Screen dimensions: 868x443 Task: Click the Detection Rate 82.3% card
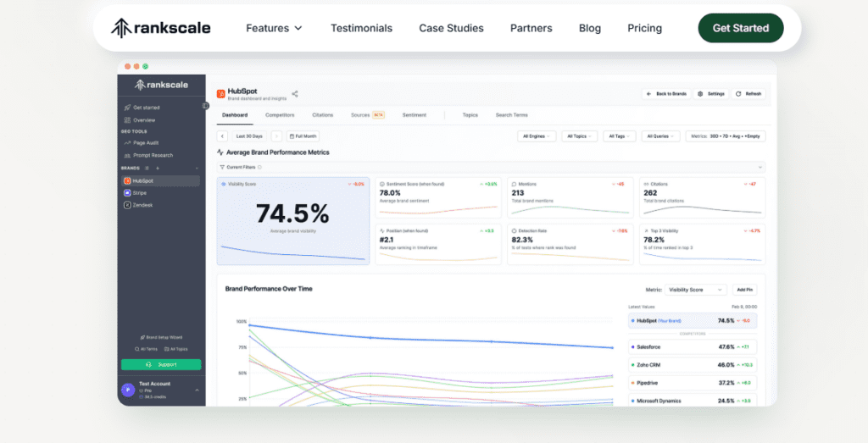570,245
